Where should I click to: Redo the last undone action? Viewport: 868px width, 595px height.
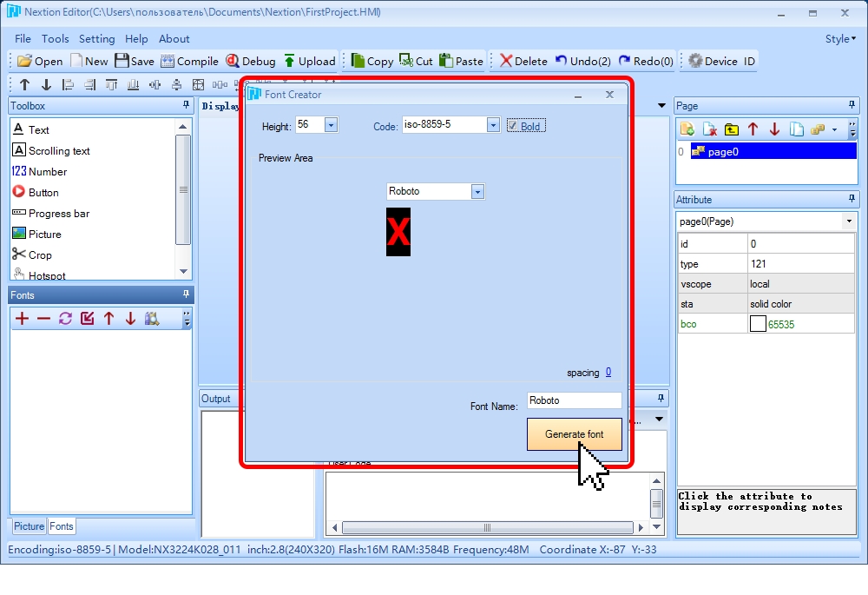pyautogui.click(x=646, y=61)
